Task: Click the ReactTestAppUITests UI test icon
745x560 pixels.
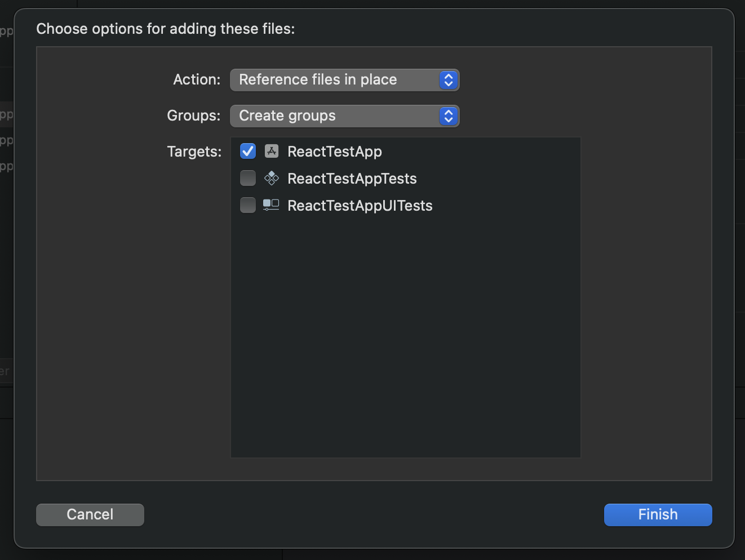Action: tap(271, 205)
